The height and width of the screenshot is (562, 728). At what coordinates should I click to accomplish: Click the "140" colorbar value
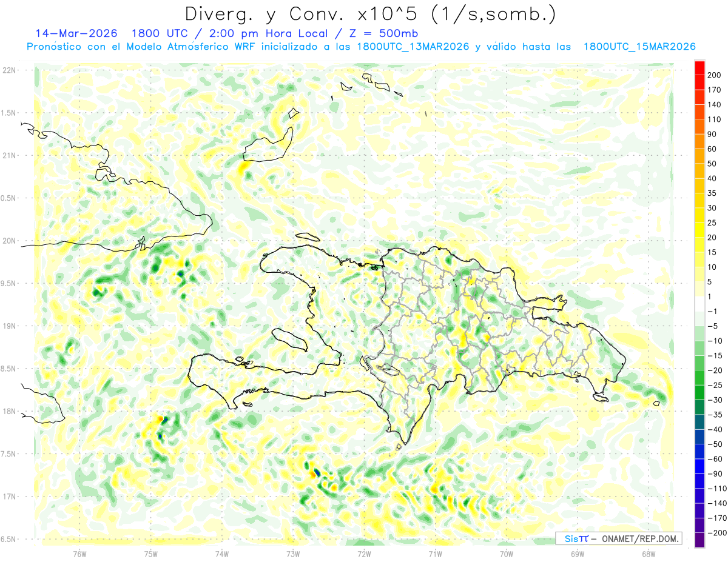click(x=715, y=105)
